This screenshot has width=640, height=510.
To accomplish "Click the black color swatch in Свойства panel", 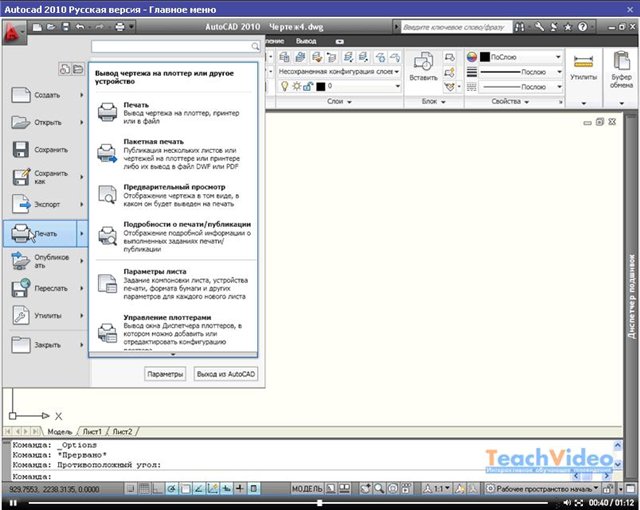I will [484, 57].
